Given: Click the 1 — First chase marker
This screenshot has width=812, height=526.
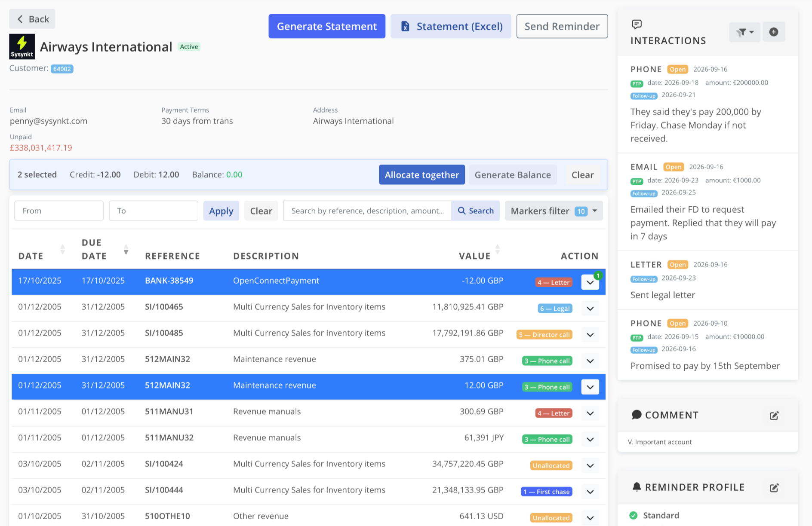Looking at the screenshot, I should click(x=546, y=492).
